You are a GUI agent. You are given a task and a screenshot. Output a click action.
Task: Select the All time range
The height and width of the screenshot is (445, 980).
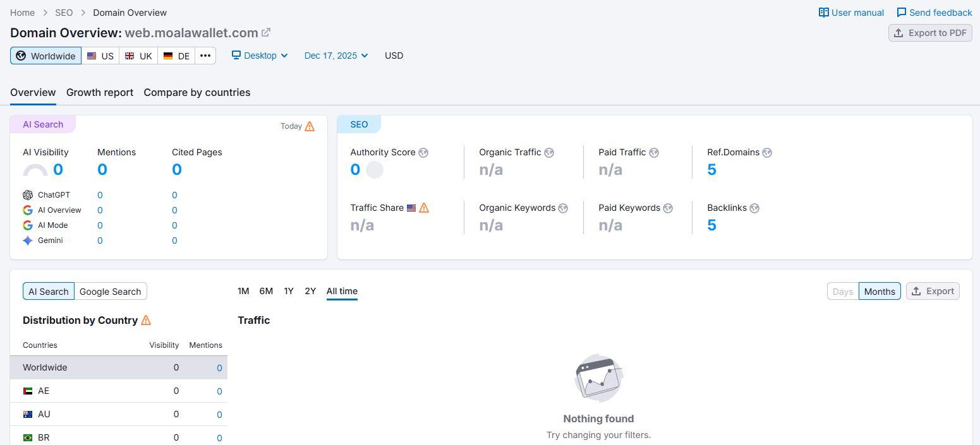click(342, 291)
